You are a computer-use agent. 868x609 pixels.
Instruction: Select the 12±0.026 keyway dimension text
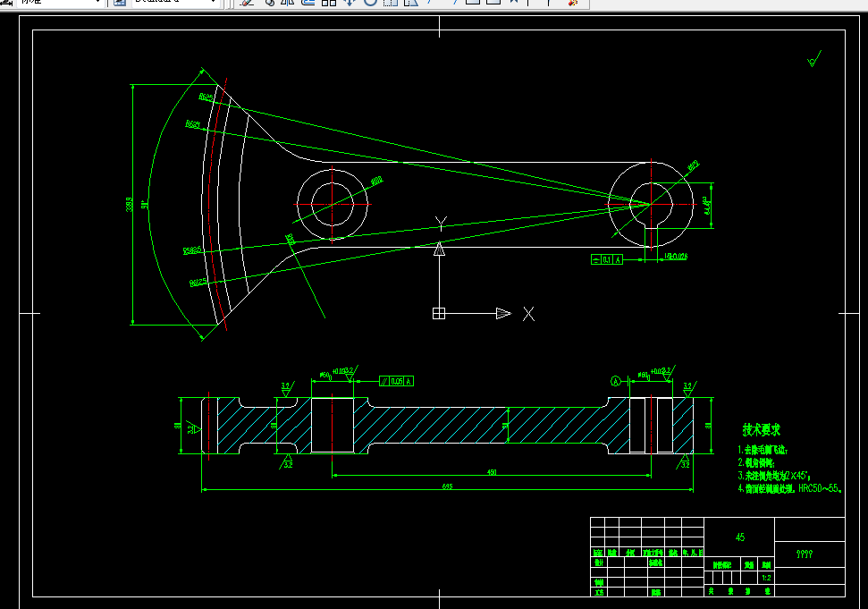(675, 257)
